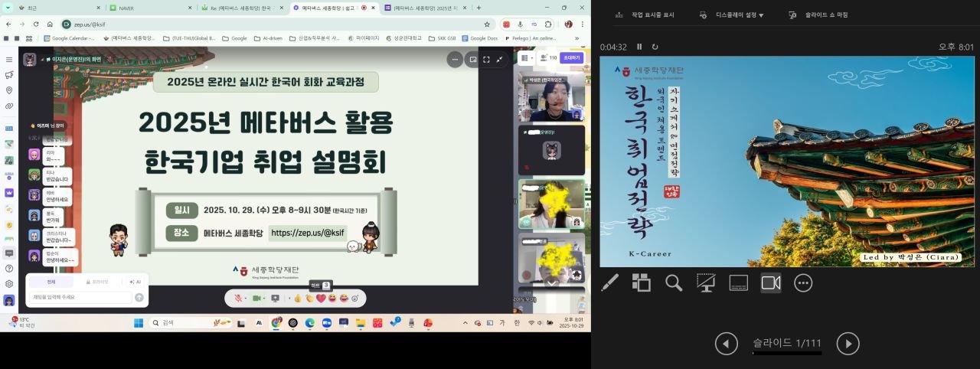Open the shared screen more options ellipsis
980x369 pixels.
point(455,60)
